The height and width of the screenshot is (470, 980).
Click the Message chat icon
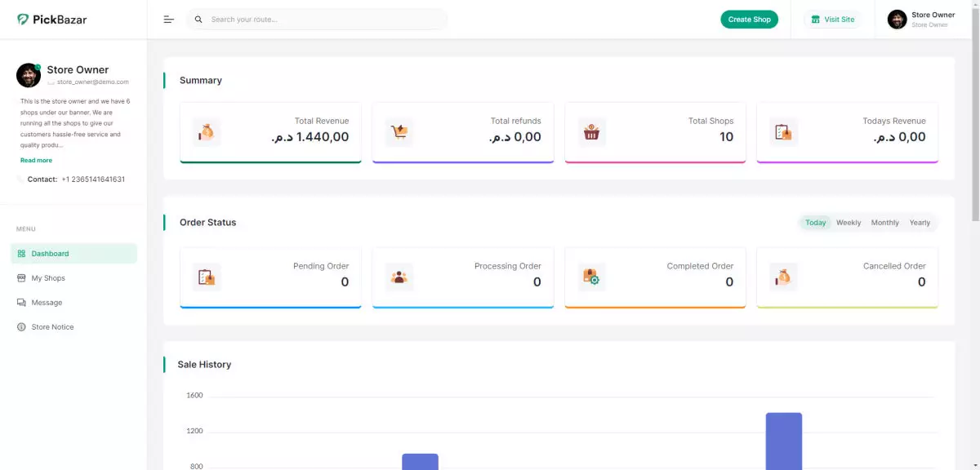click(x=22, y=303)
